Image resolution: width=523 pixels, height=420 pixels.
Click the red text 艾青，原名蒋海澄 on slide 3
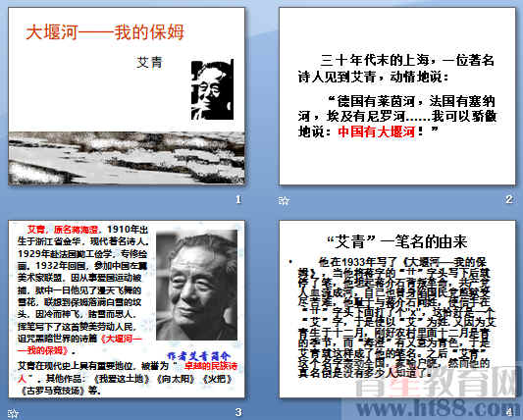64,230
